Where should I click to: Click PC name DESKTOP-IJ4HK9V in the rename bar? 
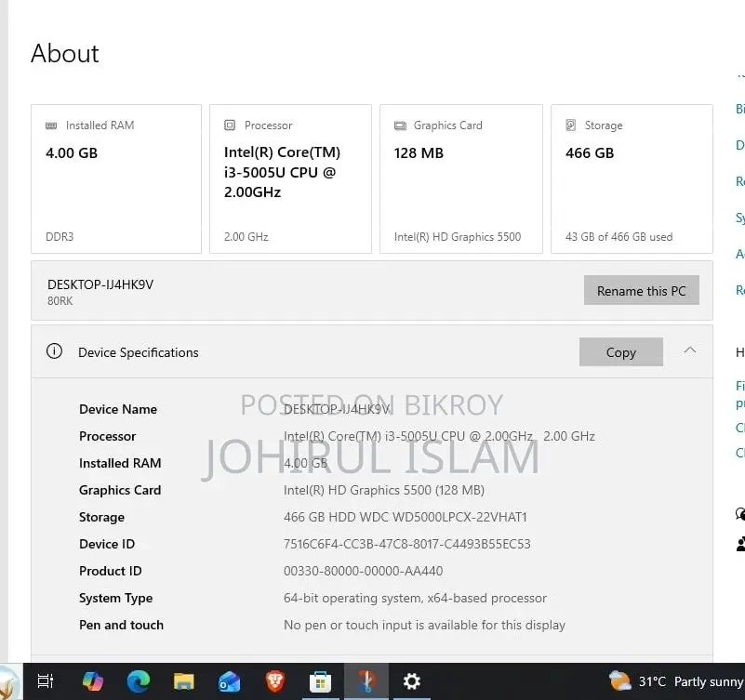100,284
